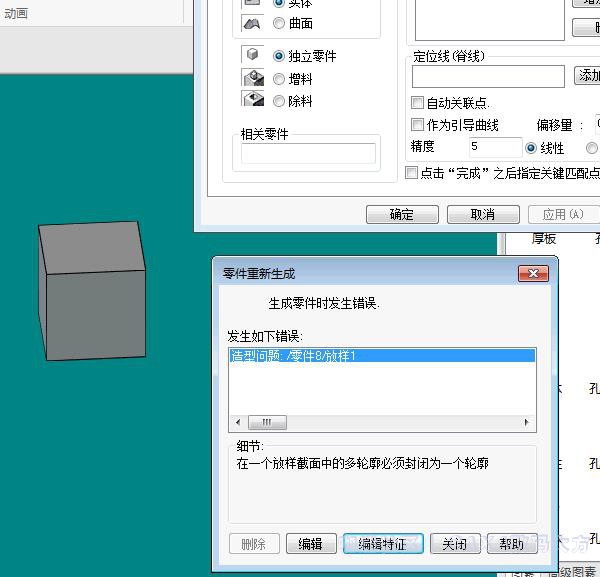Enable the 自动关联点 checkbox
Image resolution: width=600 pixels, height=577 pixels.
[417, 103]
